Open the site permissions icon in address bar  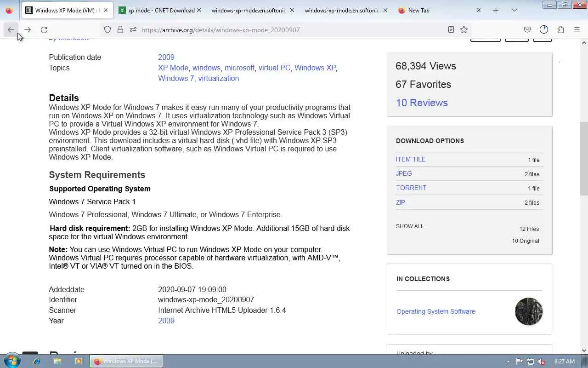click(133, 29)
